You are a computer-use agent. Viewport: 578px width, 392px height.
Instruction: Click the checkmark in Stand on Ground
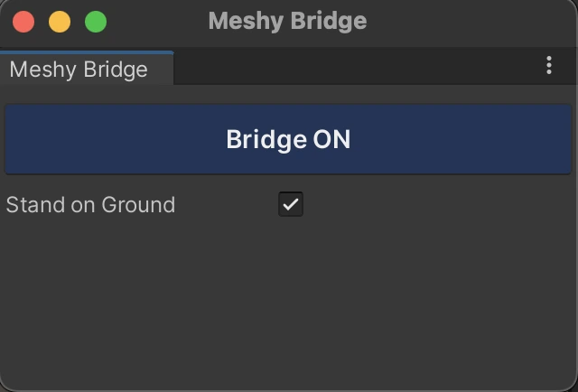(291, 204)
